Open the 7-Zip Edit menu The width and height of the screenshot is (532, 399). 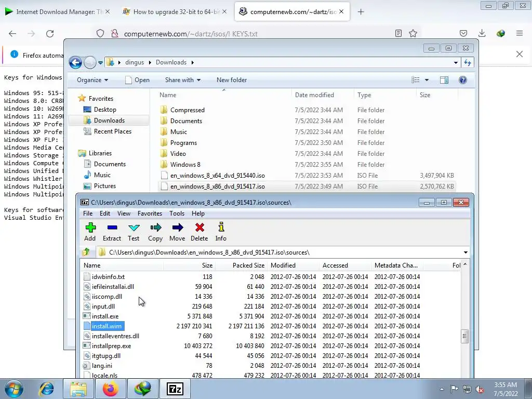[x=105, y=214]
